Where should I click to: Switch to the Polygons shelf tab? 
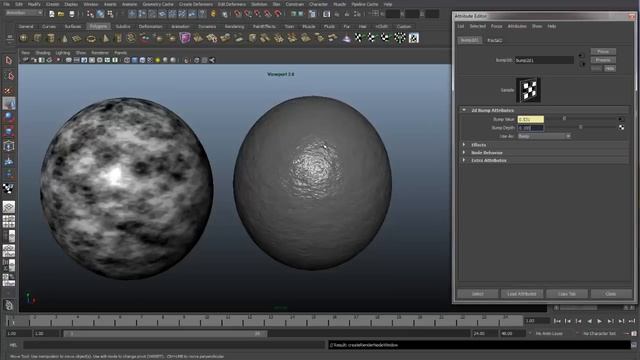coord(98,26)
